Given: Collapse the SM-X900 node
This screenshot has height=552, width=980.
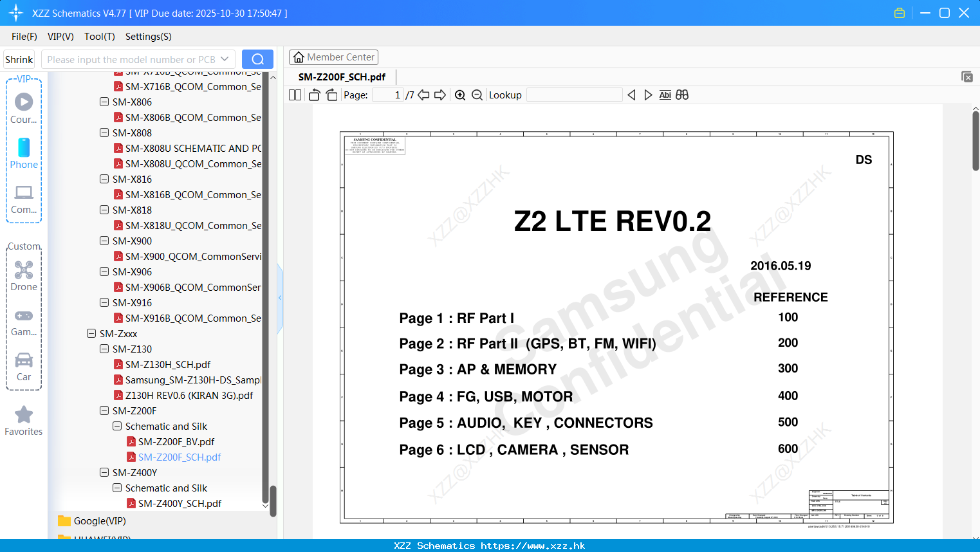Looking at the screenshot, I should pos(104,241).
